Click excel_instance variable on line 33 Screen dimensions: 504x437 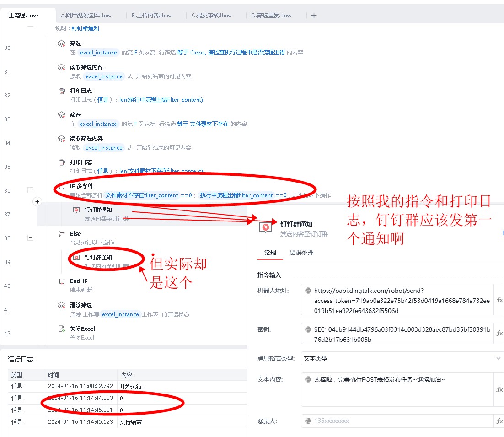click(98, 124)
